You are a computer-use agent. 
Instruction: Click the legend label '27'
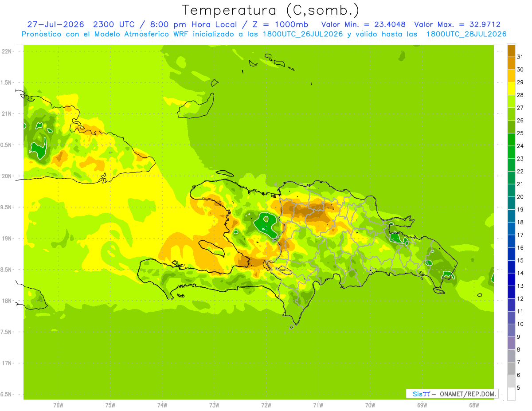(520, 108)
